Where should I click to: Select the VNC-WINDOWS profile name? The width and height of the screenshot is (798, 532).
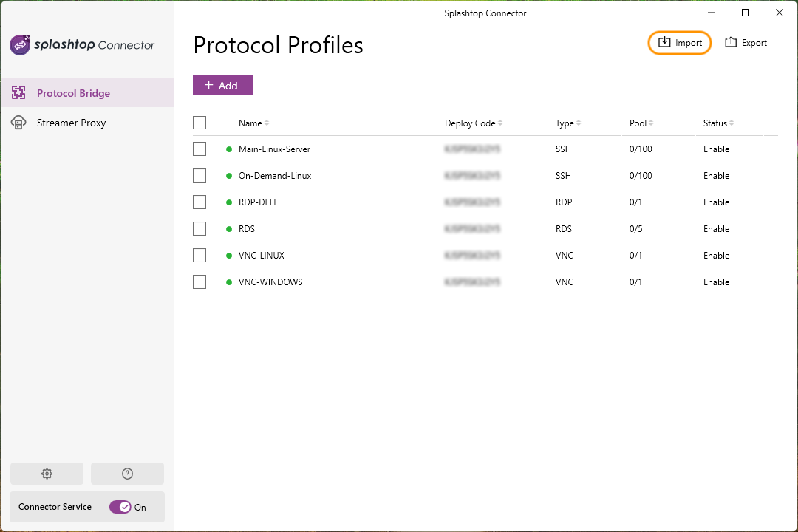click(x=270, y=282)
